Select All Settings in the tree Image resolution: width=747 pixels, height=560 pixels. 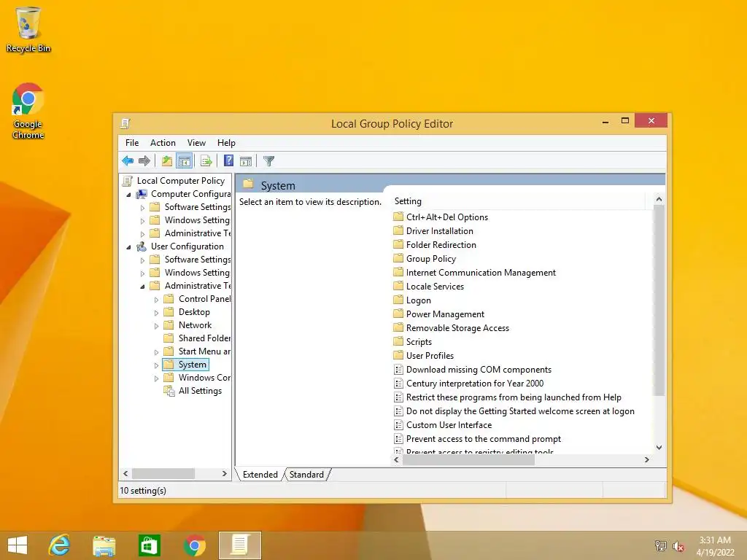click(193, 391)
